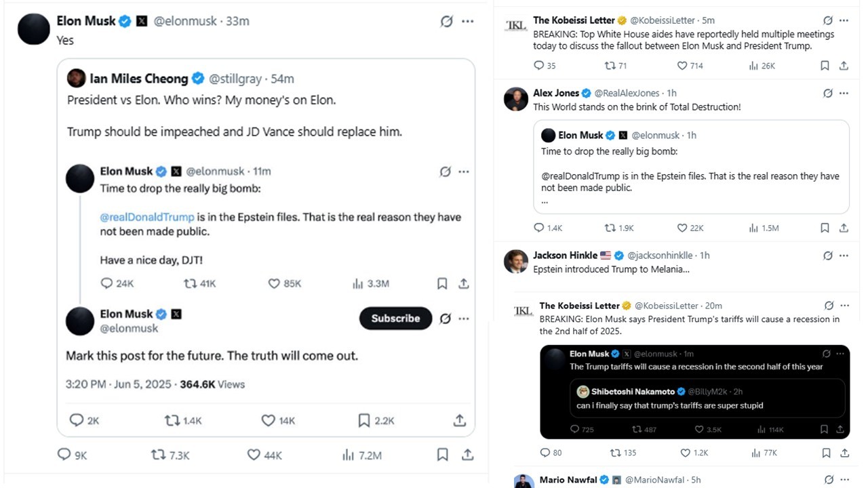Subscribe to Elon Musk
The width and height of the screenshot is (868, 488).
395,319
